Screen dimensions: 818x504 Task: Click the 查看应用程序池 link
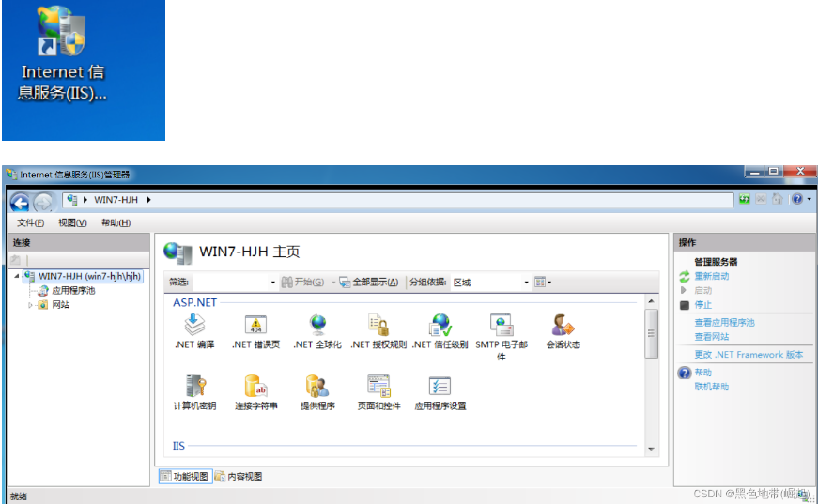click(x=725, y=323)
